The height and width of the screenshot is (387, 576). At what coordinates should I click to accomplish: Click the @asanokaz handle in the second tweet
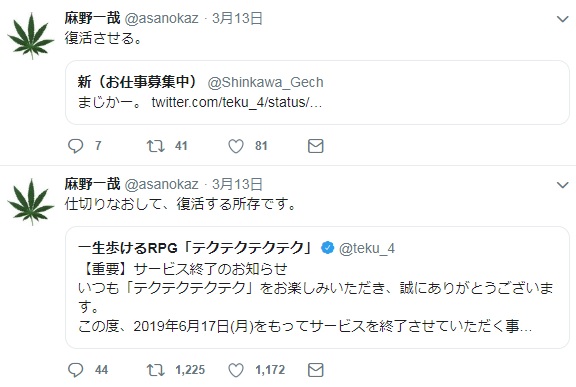tap(162, 184)
